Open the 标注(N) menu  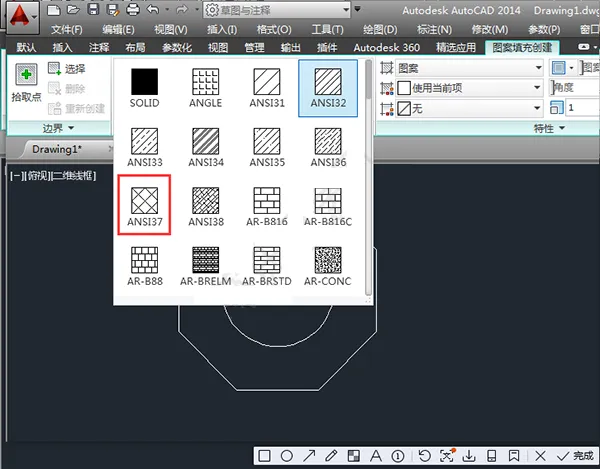click(x=434, y=29)
